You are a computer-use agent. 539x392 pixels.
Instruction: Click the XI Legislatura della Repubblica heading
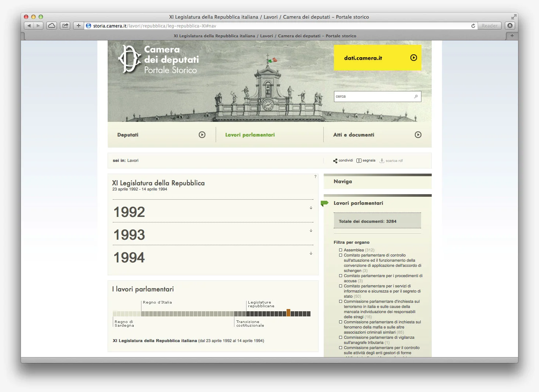point(158,183)
